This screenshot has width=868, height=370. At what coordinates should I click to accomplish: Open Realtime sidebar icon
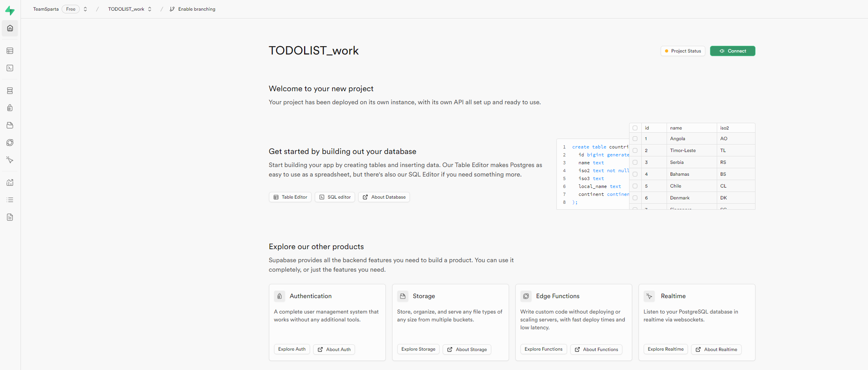point(10,160)
